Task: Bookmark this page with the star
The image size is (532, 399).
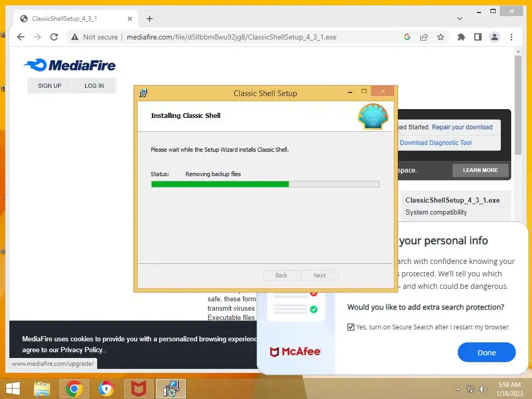Action: (x=441, y=37)
